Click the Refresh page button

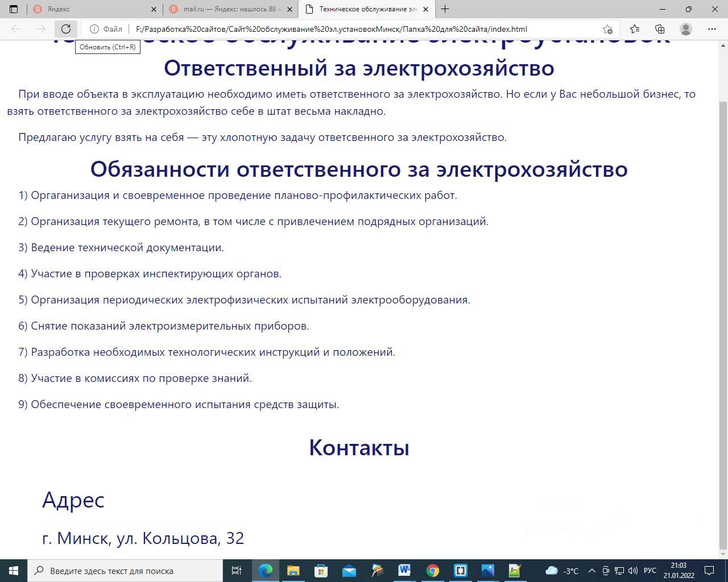[66, 29]
